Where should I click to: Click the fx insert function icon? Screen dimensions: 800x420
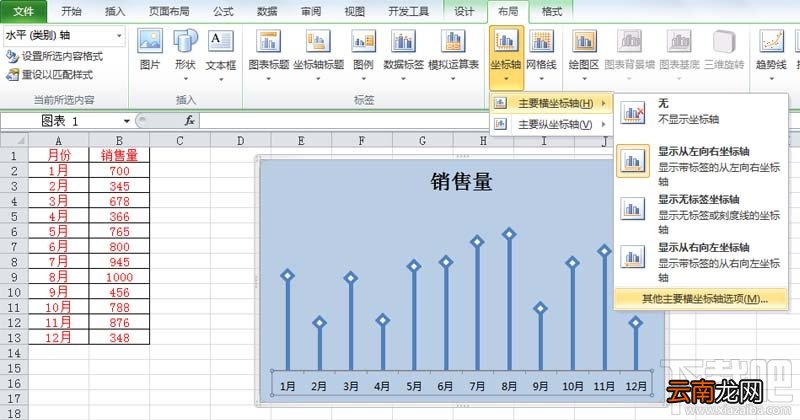(x=190, y=120)
